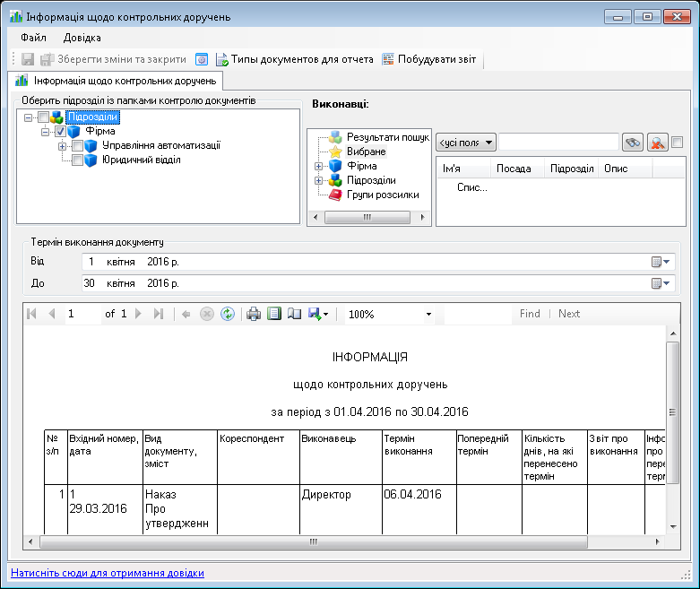The image size is (700, 589).
Task: Click the binoculars search button
Action: pyautogui.click(x=633, y=143)
